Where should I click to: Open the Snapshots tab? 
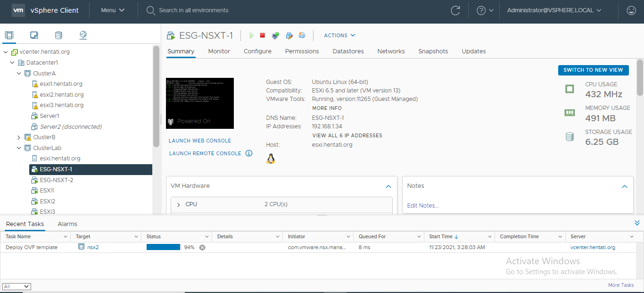(x=433, y=51)
